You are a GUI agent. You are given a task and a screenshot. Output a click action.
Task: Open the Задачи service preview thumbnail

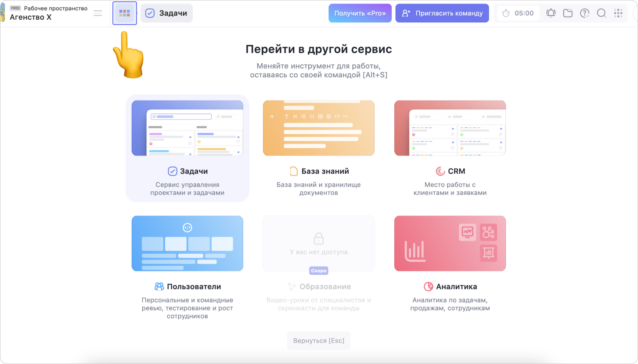[x=187, y=128]
